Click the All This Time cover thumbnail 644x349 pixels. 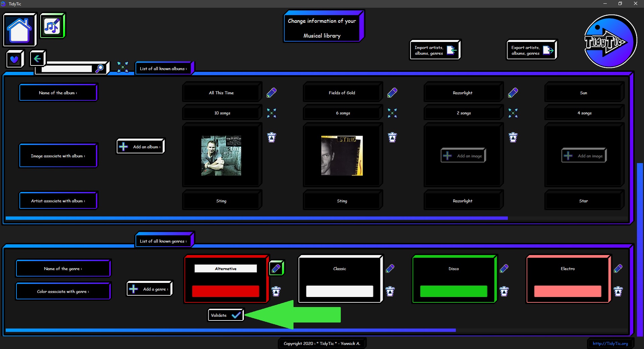pos(221,156)
